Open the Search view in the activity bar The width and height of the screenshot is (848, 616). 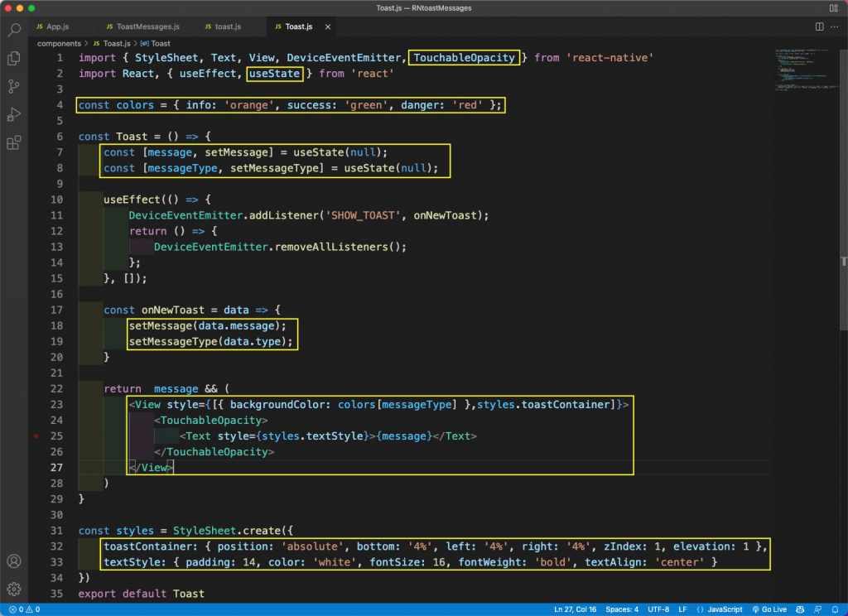[14, 31]
